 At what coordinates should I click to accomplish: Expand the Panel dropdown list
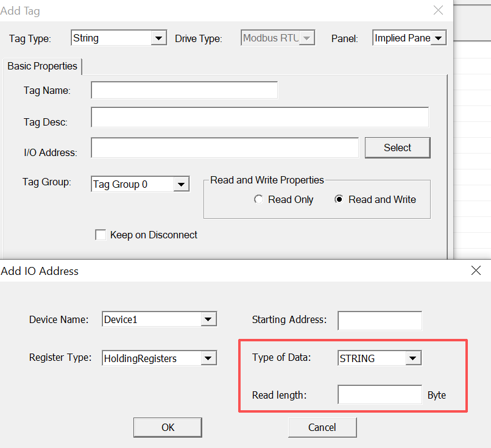439,38
